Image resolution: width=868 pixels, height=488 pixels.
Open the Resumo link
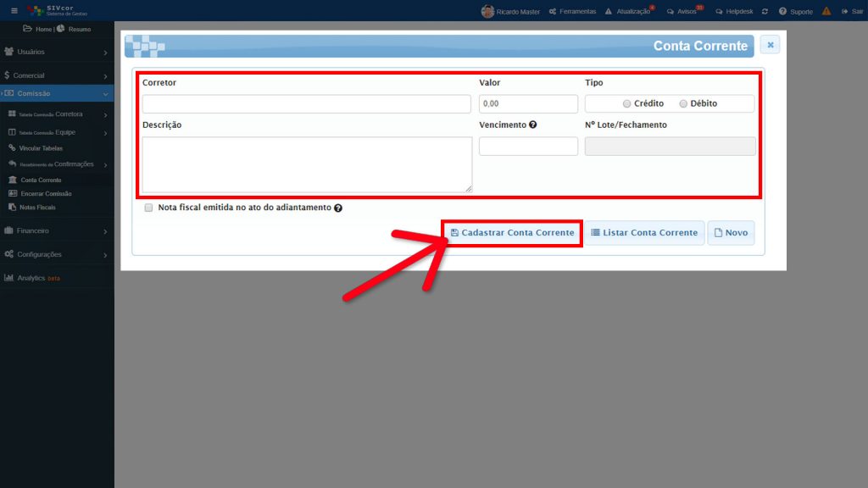point(80,30)
